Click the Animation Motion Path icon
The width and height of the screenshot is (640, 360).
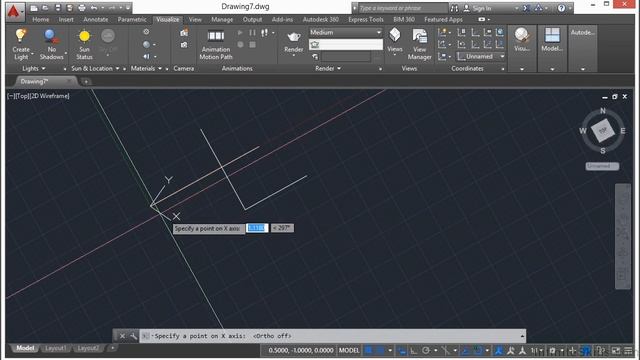216,36
